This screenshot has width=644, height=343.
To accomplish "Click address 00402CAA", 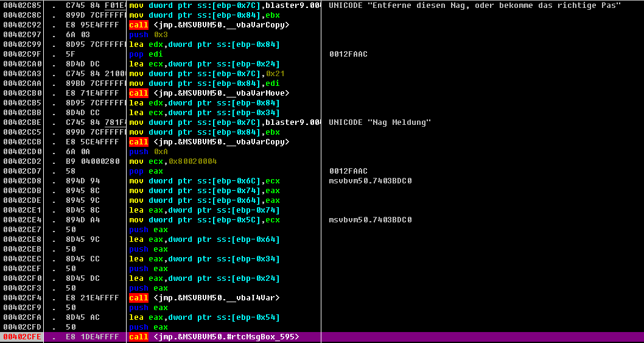I will pos(21,83).
